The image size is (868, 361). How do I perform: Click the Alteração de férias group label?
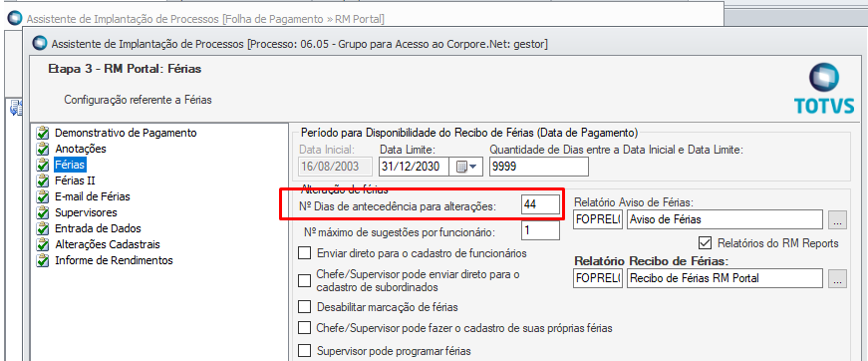point(344,188)
